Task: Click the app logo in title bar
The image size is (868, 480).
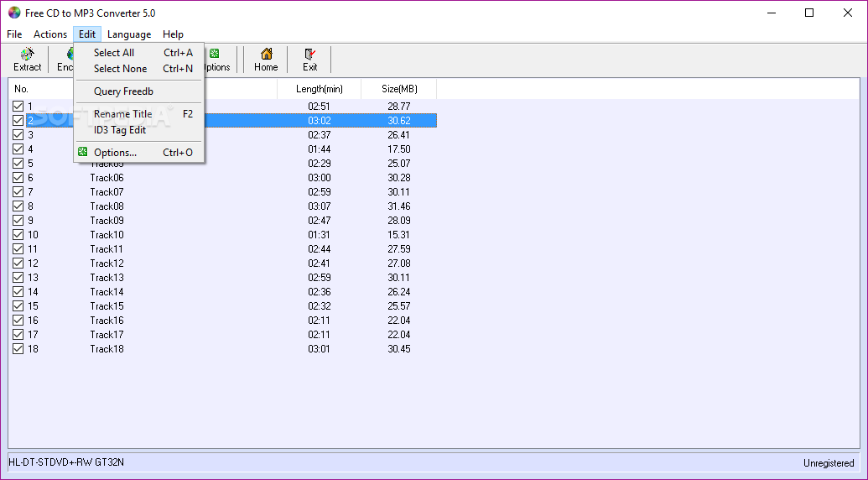Action: point(14,13)
